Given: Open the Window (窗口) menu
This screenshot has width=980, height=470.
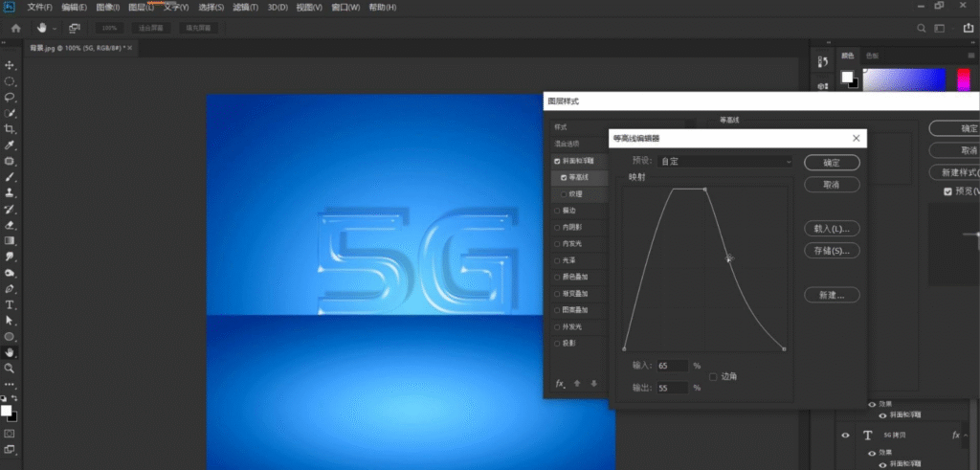Looking at the screenshot, I should click(x=345, y=8).
